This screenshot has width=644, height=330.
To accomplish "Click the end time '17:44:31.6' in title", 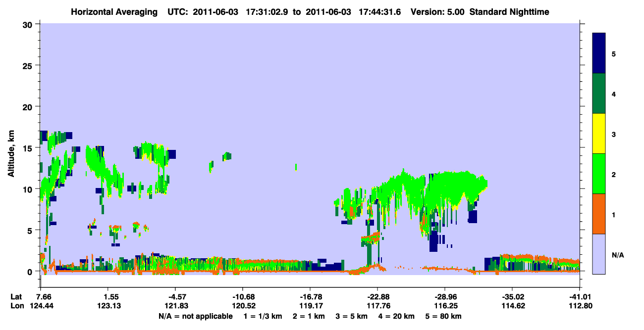I will pyautogui.click(x=381, y=11).
